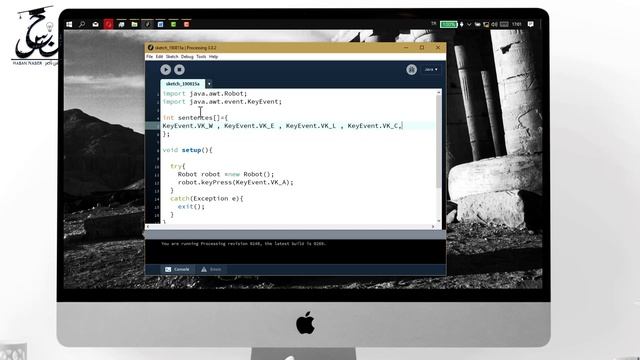Close the Processing window
The height and width of the screenshot is (360, 640).
(x=438, y=48)
